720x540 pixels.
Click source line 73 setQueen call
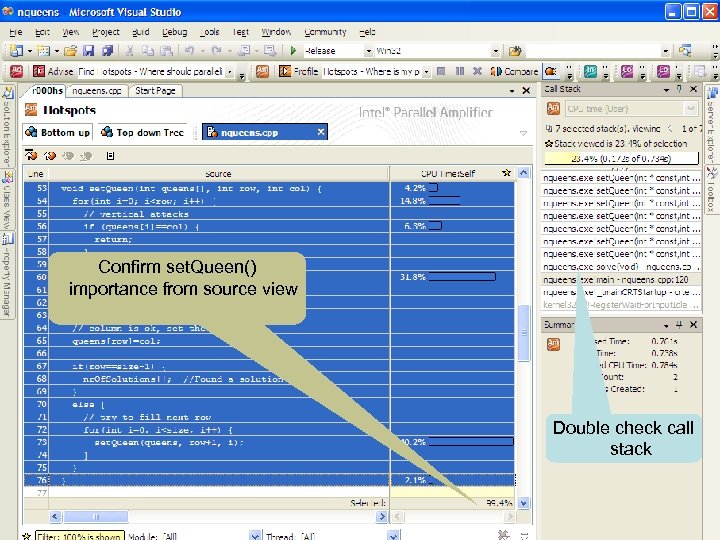point(169,442)
